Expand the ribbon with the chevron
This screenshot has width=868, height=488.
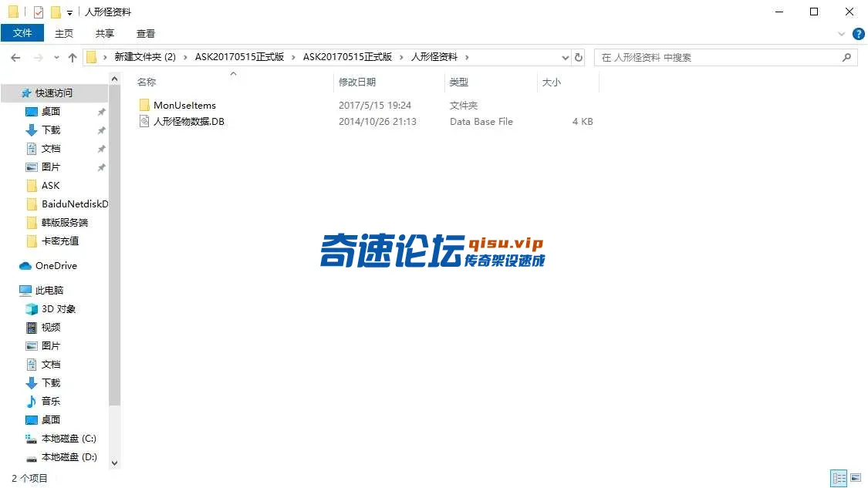click(x=842, y=34)
